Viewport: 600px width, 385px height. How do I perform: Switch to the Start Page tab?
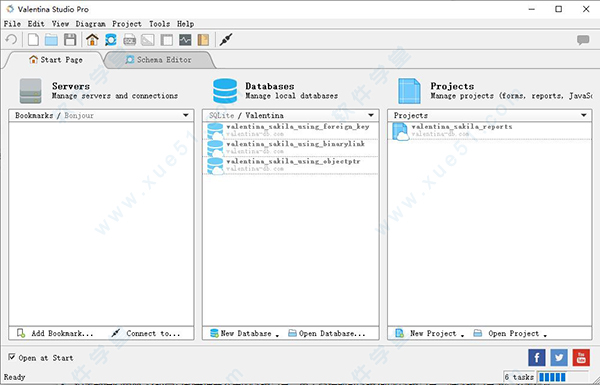coord(56,60)
